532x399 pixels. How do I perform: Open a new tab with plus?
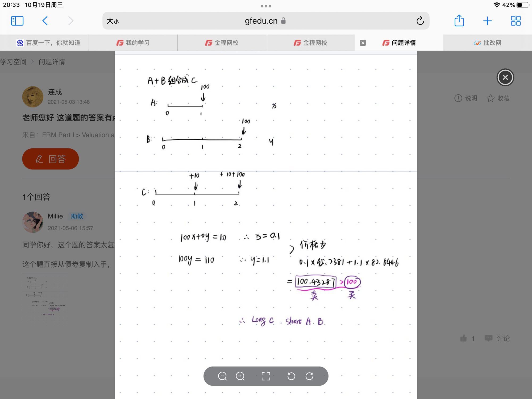[x=487, y=21]
